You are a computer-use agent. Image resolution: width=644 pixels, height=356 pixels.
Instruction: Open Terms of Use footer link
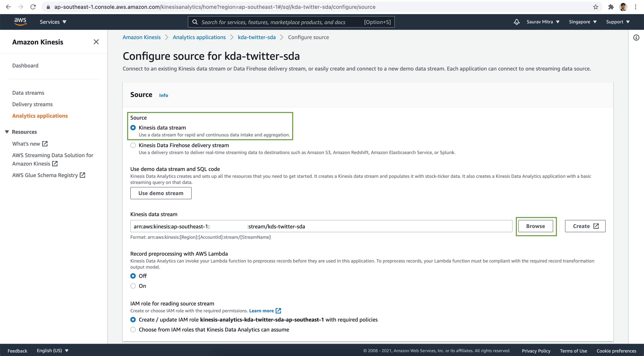tap(573, 351)
